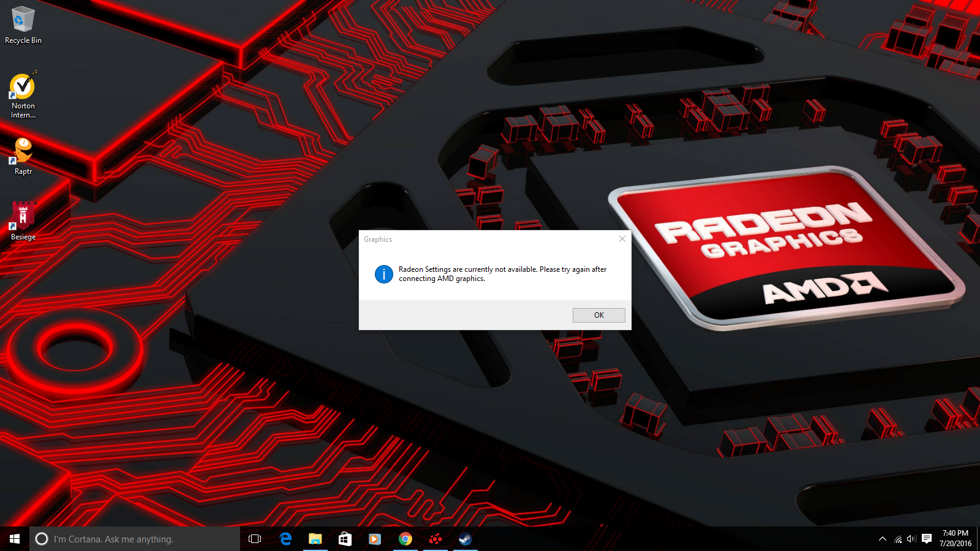Open the volume tray icon
This screenshot has height=551, width=980.
911,539
